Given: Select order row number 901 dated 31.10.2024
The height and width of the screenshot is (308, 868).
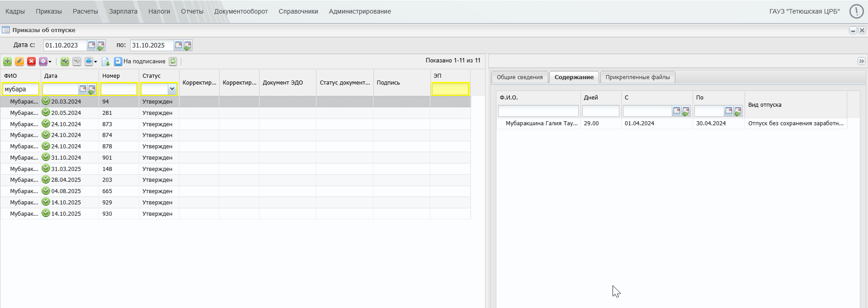Looking at the screenshot, I should point(236,158).
